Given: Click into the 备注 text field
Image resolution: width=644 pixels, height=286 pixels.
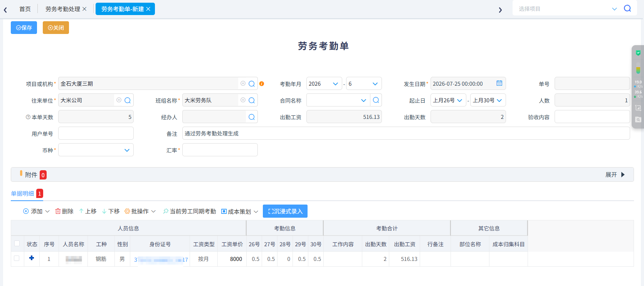Looking at the screenshot, I should [x=406, y=134].
